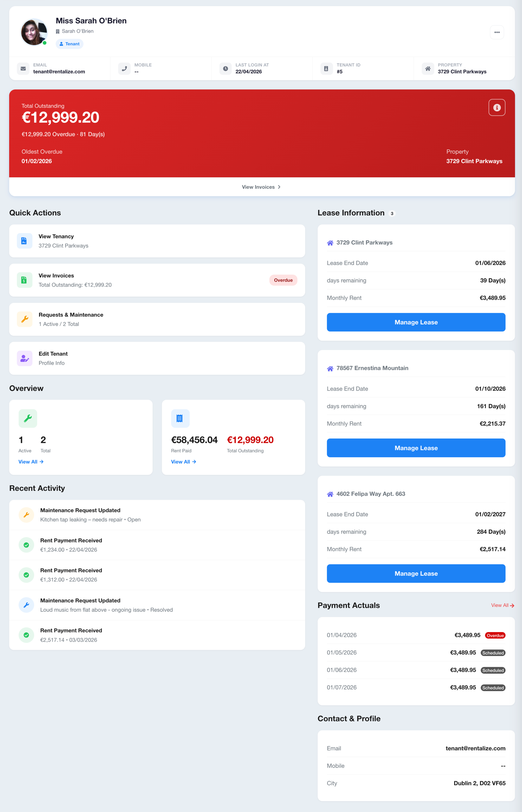
Task: Click the green View Invoices icon
Action: 24,280
